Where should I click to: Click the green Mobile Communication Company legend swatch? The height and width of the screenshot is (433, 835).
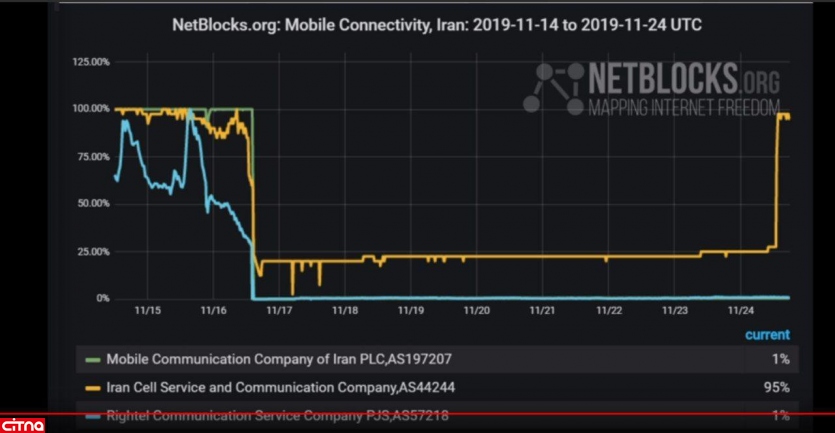tap(93, 359)
